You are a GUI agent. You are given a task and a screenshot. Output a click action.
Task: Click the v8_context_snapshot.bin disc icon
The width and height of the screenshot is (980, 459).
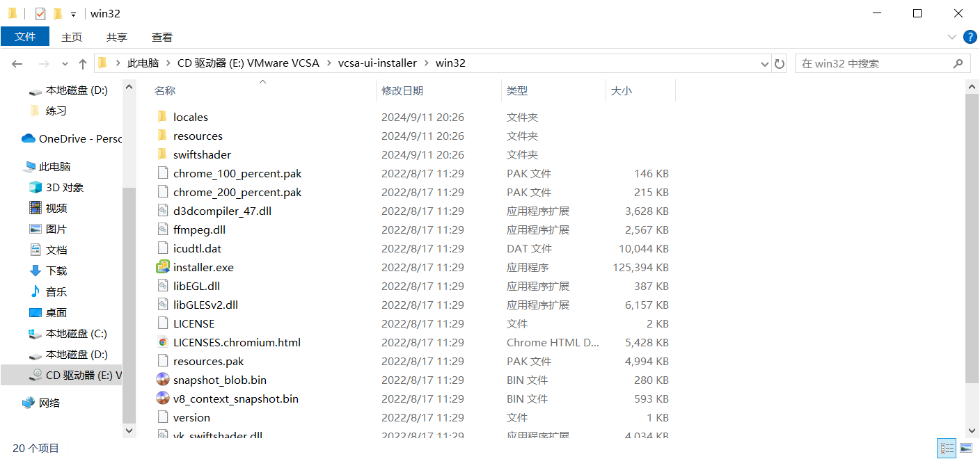pyautogui.click(x=163, y=398)
